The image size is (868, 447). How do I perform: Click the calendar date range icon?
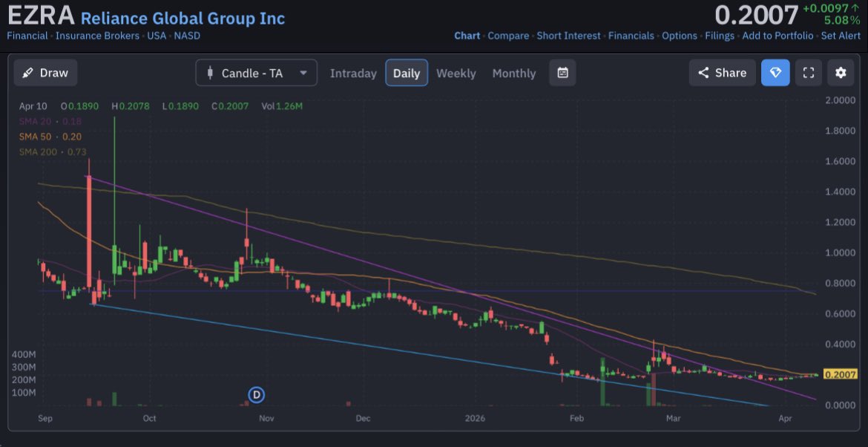pos(562,73)
